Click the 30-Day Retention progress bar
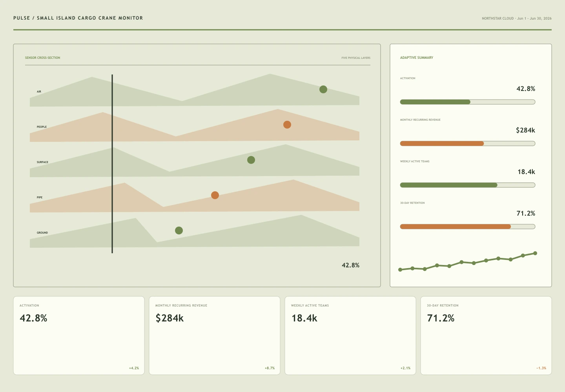Viewport: 565px width, 392px height. click(x=468, y=227)
